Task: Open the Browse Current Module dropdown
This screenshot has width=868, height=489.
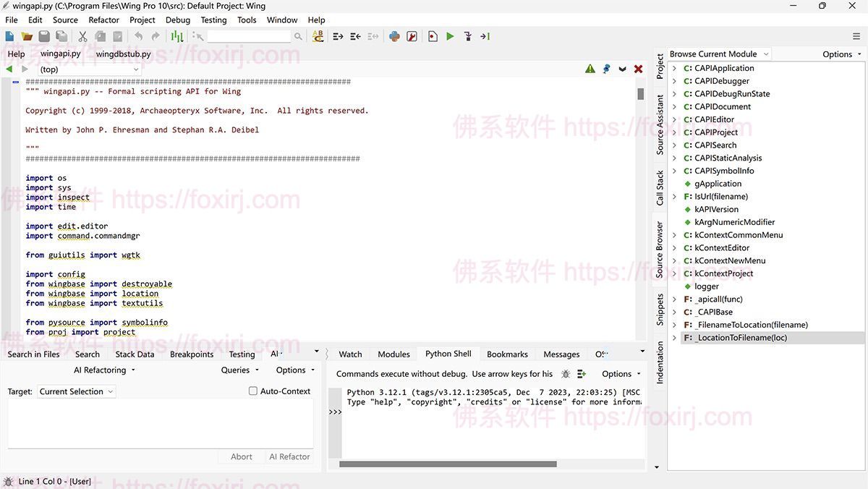Action: click(x=718, y=54)
